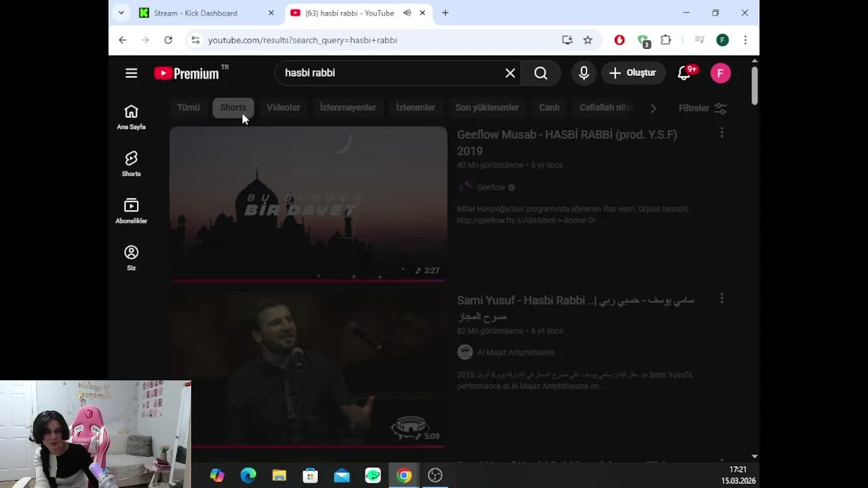Click the Oluştur create button
This screenshot has width=868, height=488.
coord(633,73)
